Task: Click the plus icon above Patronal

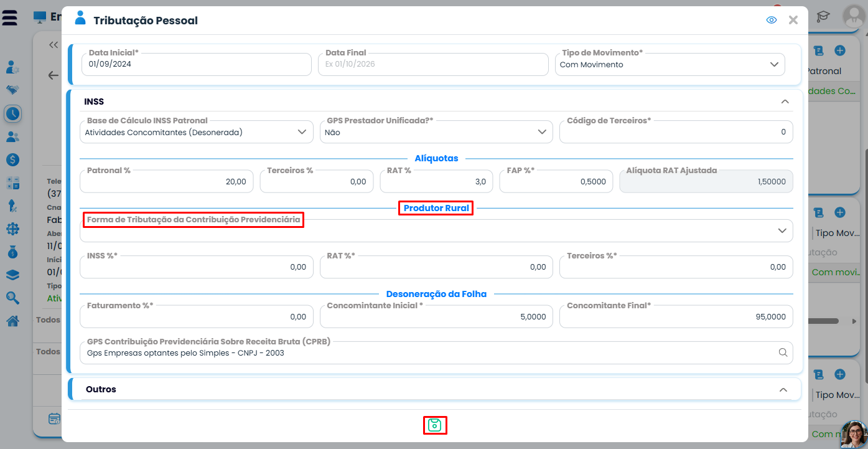Action: pyautogui.click(x=840, y=50)
